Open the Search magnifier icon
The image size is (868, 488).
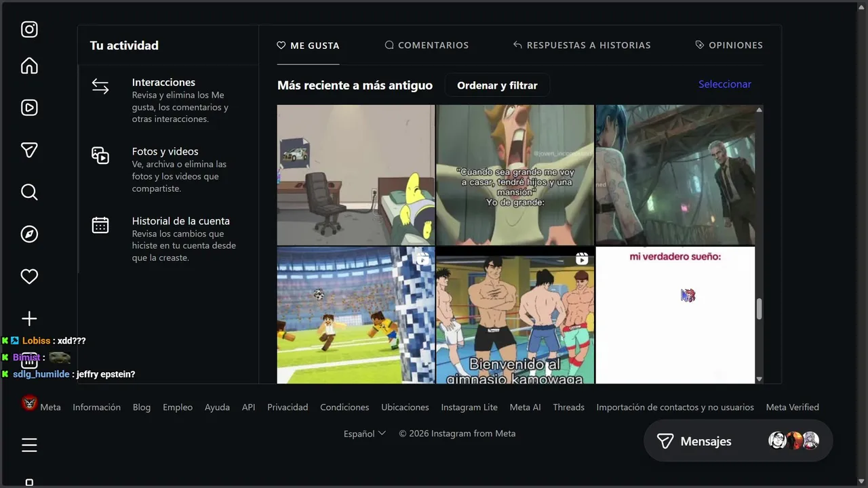tap(29, 192)
